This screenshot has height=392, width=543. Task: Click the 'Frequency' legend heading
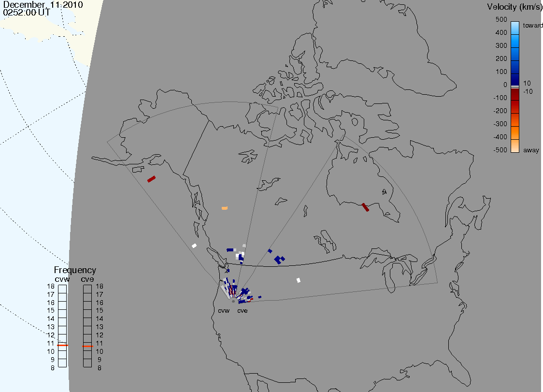[75, 270]
